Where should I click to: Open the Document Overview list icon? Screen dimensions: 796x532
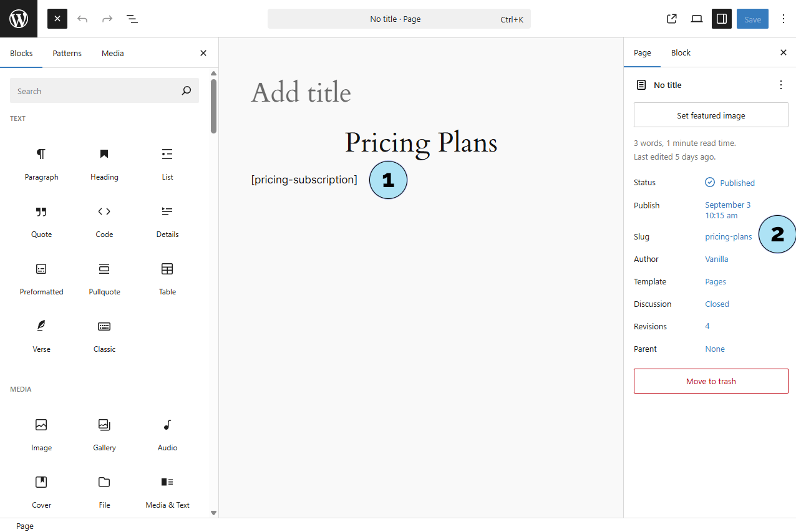click(132, 19)
